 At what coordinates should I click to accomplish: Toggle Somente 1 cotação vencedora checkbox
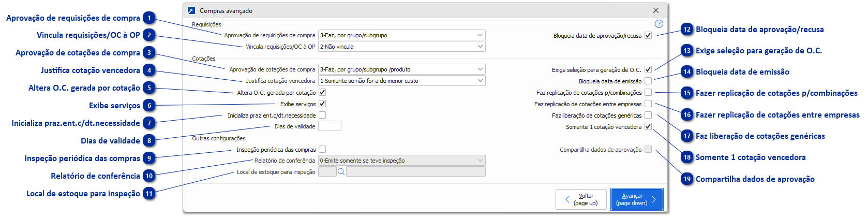coord(648,126)
